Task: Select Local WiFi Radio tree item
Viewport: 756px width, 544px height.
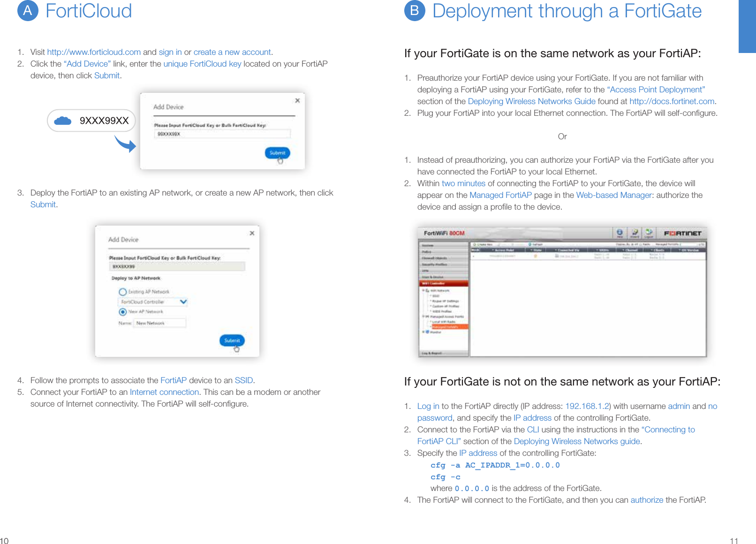Action: [444, 322]
